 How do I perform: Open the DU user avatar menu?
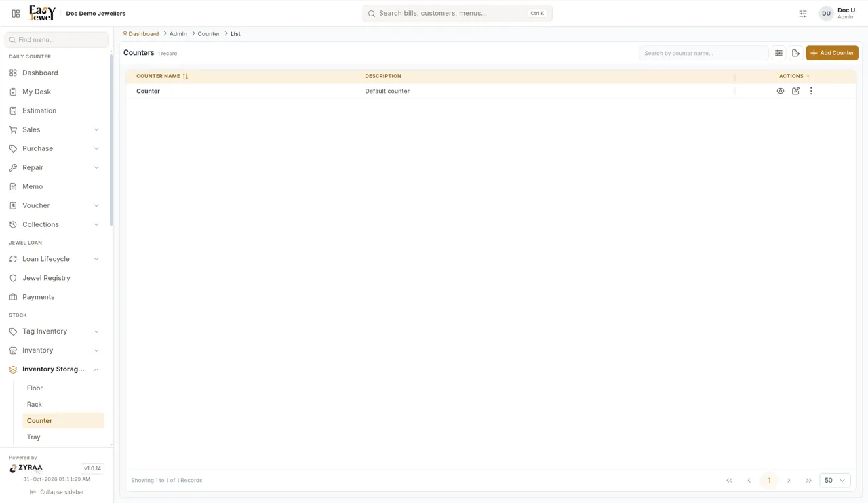[x=826, y=14]
